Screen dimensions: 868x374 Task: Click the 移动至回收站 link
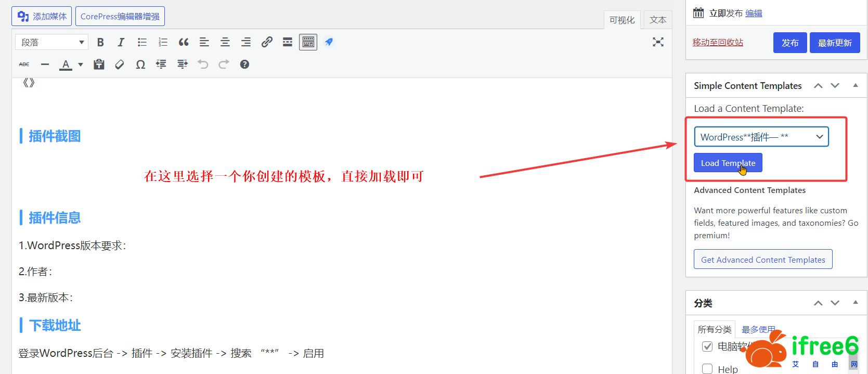[x=718, y=42]
